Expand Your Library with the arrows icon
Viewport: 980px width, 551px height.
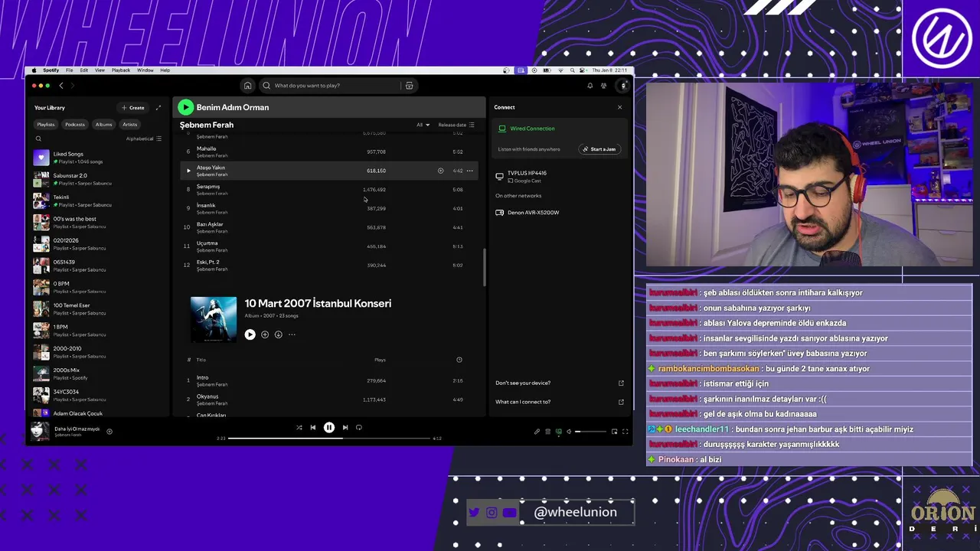pyautogui.click(x=158, y=108)
